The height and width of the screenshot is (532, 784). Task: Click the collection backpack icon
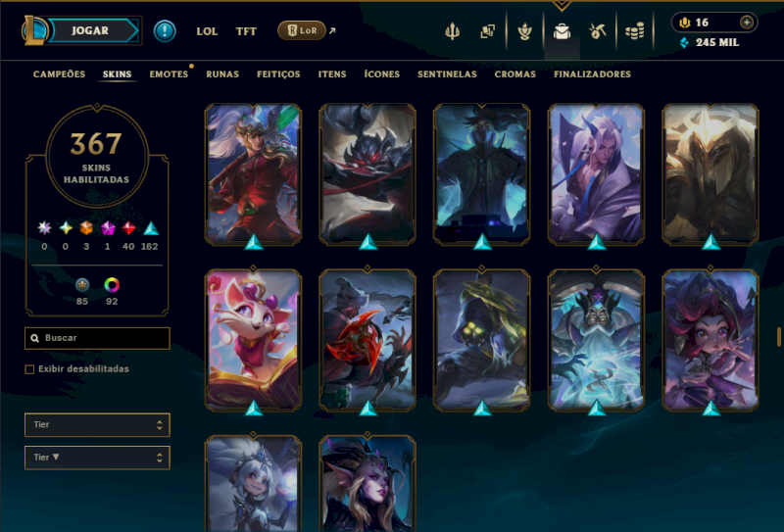click(562, 31)
